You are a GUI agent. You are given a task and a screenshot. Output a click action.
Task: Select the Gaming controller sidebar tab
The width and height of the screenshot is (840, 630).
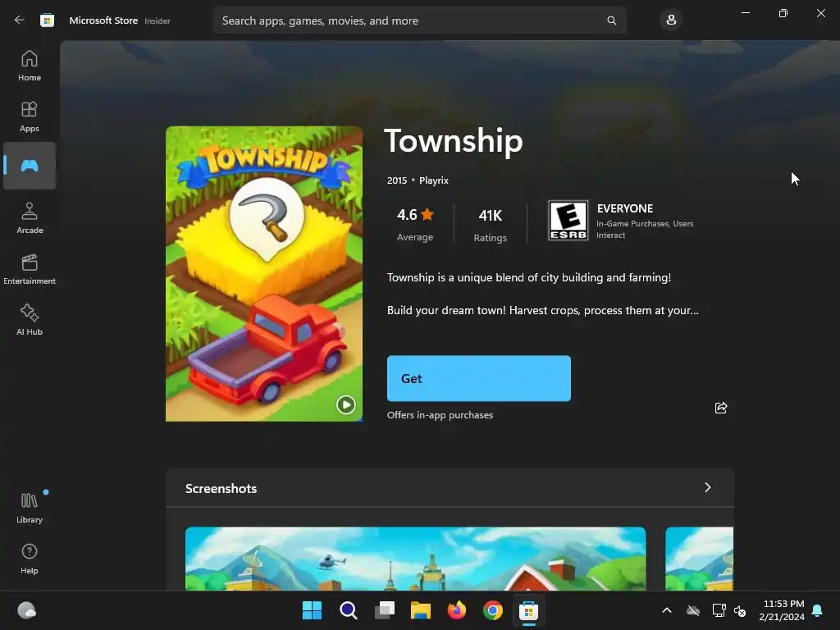30,166
